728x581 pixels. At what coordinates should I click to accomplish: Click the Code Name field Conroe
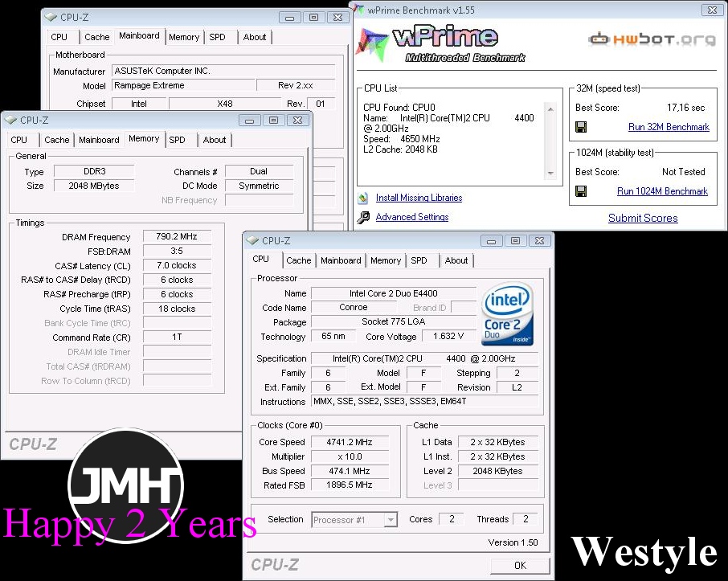(x=354, y=308)
